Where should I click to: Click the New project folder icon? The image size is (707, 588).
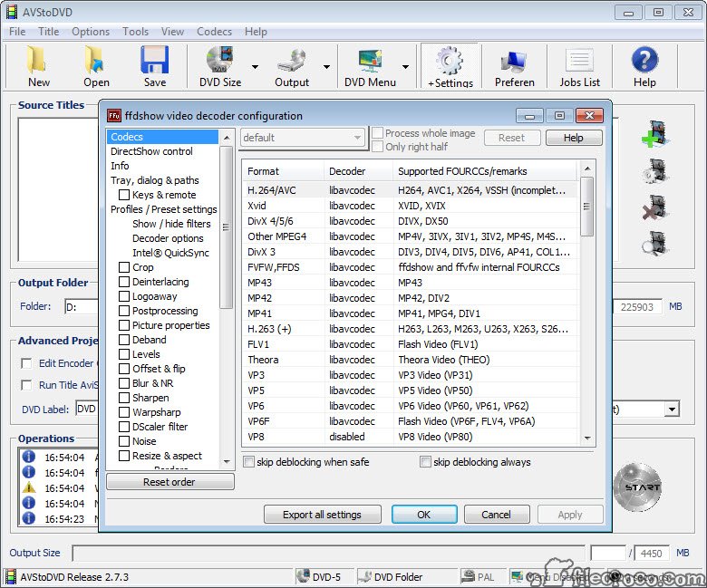click(x=36, y=60)
